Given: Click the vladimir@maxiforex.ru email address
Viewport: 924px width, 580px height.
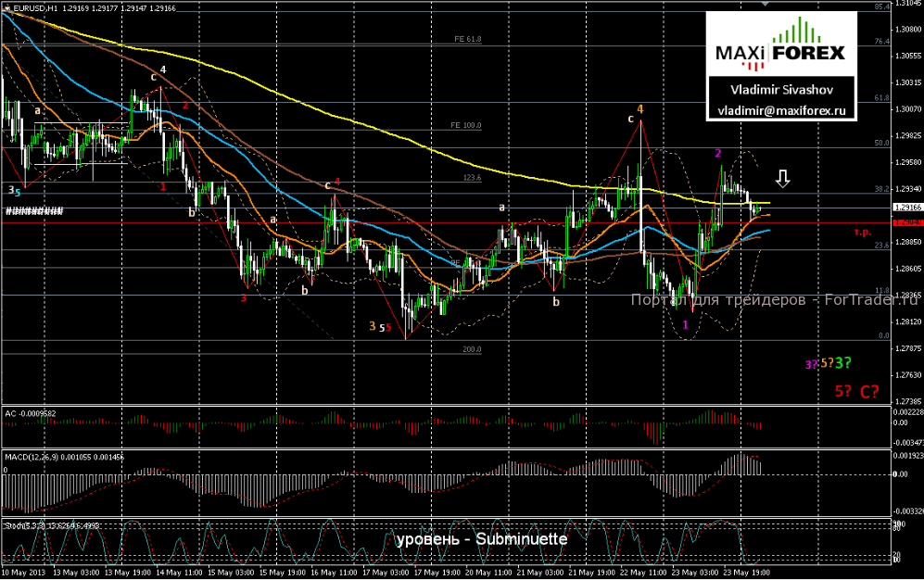Looking at the screenshot, I should [780, 109].
